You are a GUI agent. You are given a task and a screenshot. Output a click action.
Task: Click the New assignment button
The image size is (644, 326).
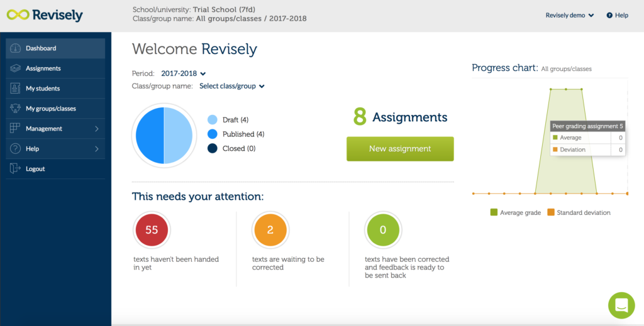400,149
